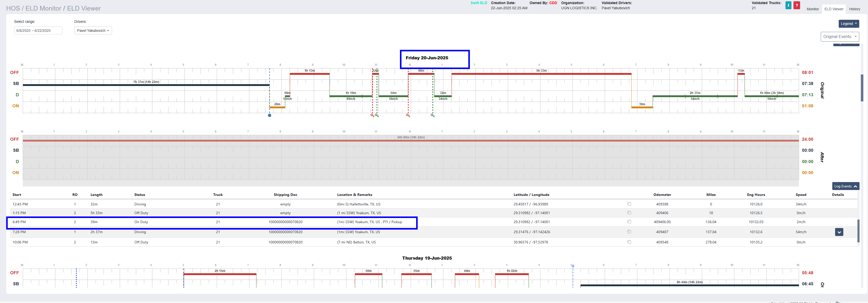
Task: Click the 54m/h speed cell in table
Action: coord(801,232)
